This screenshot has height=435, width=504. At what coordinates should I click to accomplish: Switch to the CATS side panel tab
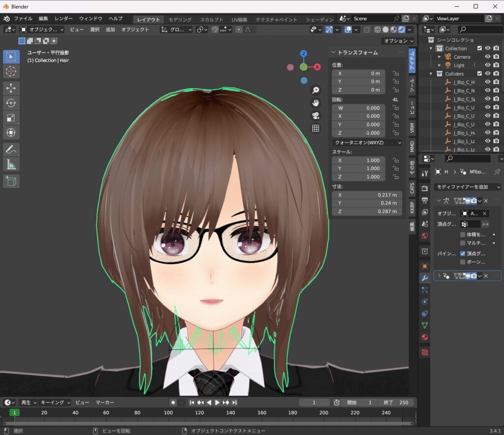click(413, 188)
